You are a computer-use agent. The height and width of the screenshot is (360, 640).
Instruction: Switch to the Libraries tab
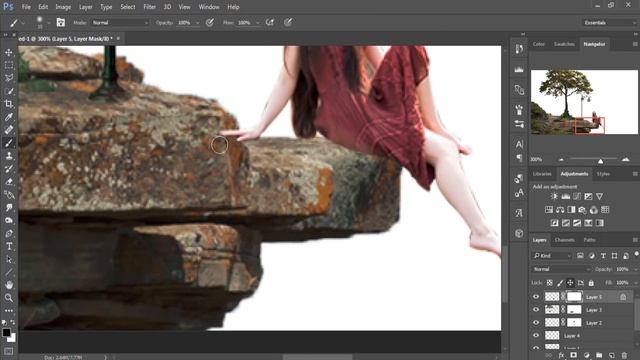pyautogui.click(x=542, y=174)
